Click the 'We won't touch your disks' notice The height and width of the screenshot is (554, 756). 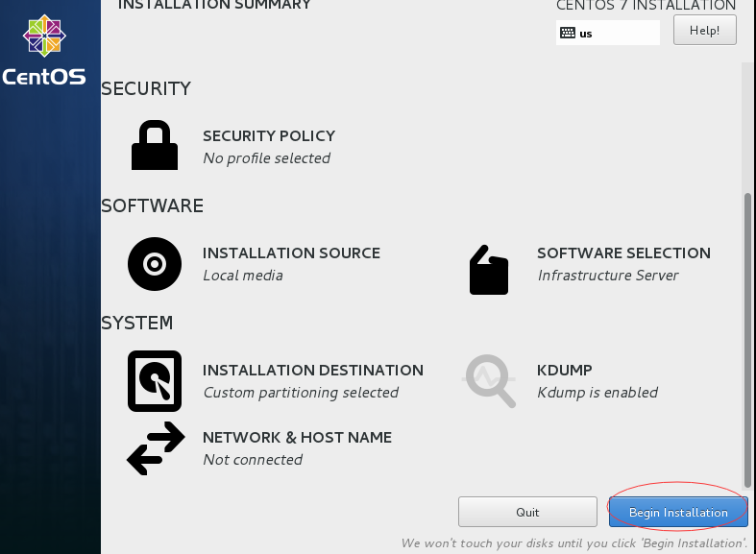point(574,543)
